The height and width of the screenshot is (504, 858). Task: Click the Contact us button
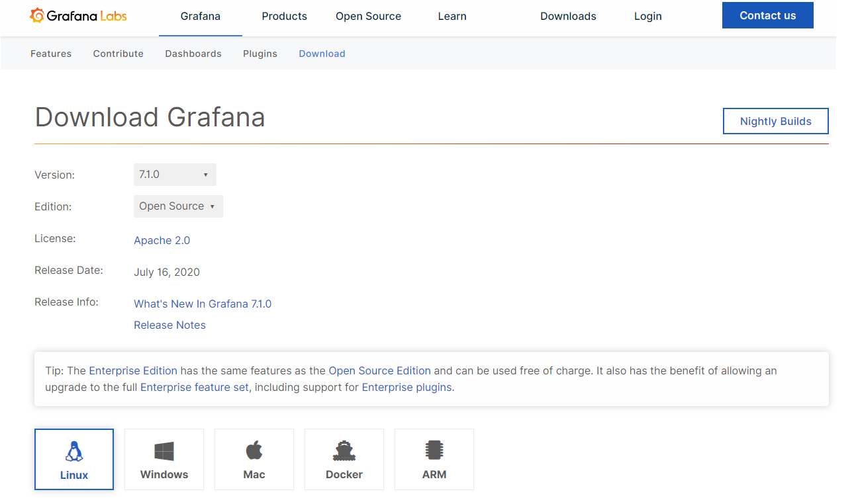point(767,15)
